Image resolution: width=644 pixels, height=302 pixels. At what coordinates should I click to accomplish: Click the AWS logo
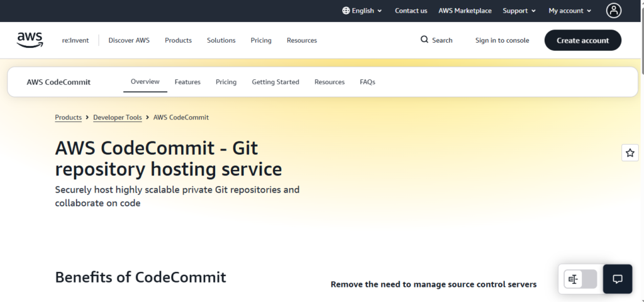point(30,40)
